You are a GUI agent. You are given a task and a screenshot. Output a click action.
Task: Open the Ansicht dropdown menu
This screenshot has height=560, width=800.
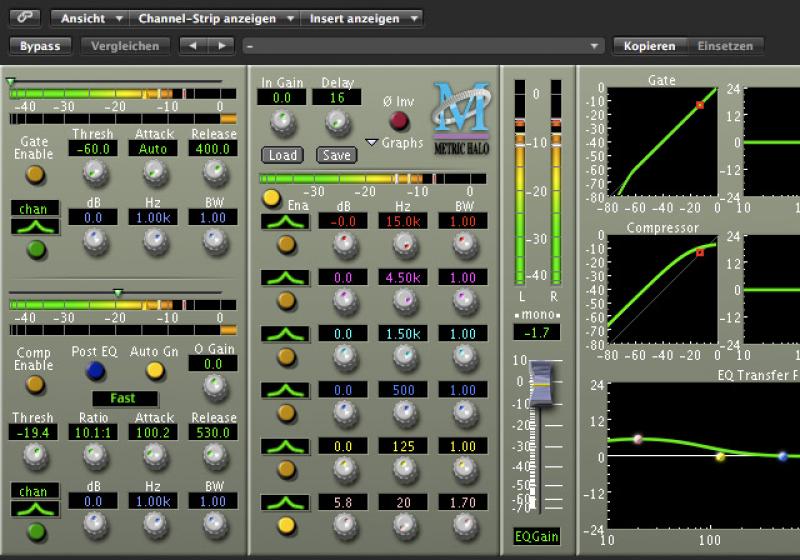coord(91,18)
